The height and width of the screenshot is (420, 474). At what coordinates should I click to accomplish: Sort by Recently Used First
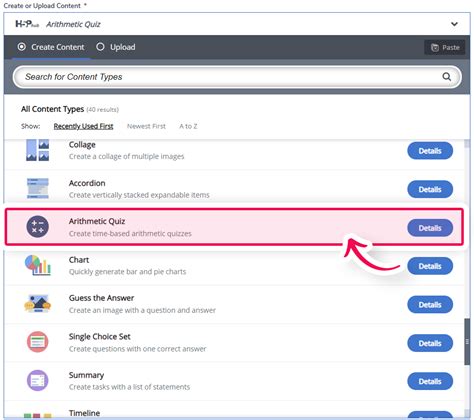click(x=83, y=126)
